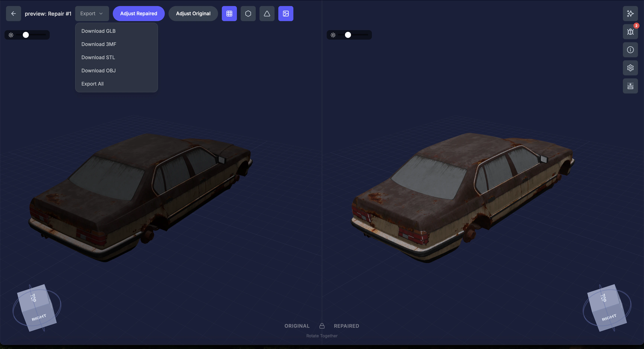Click the layout panel icon below gear
Image resolution: width=644 pixels, height=349 pixels.
(630, 86)
